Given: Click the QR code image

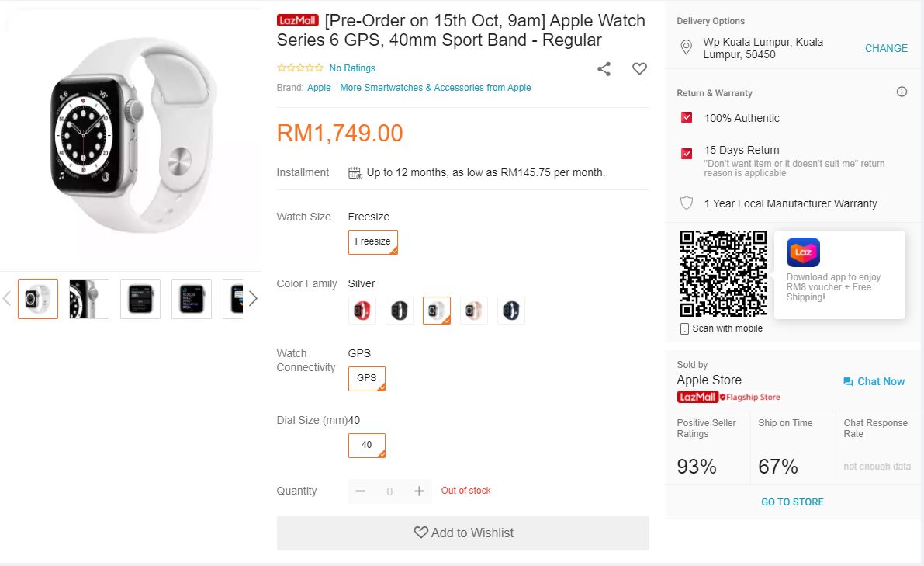Looking at the screenshot, I should [x=723, y=273].
